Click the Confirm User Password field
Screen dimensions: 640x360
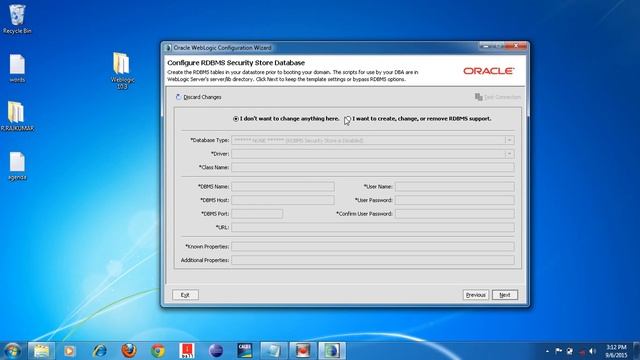[454, 213]
